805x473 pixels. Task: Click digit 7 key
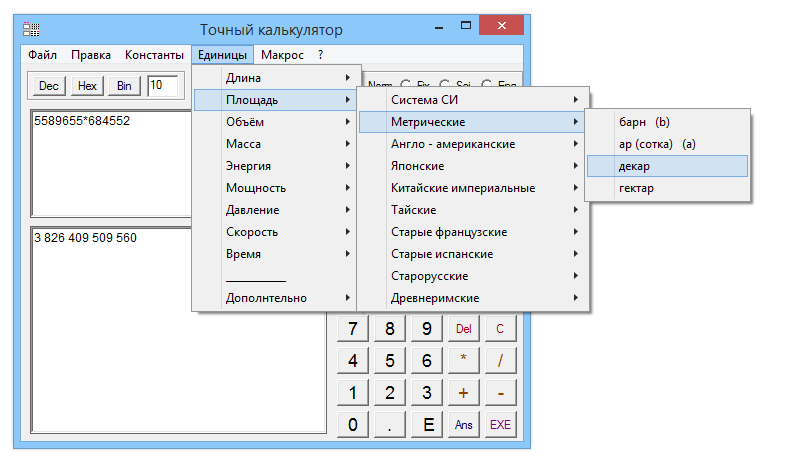coord(353,329)
